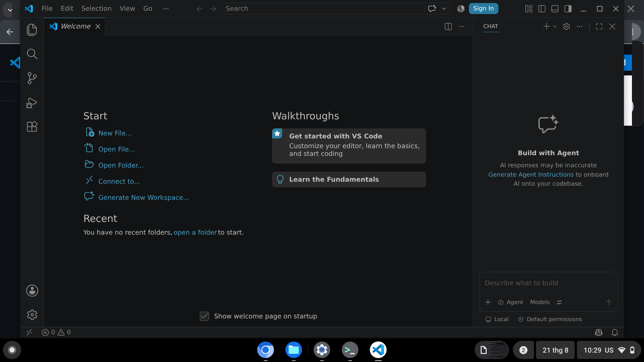This screenshot has height=362, width=644.
Task: Split the editor to the right
Action: [448, 26]
